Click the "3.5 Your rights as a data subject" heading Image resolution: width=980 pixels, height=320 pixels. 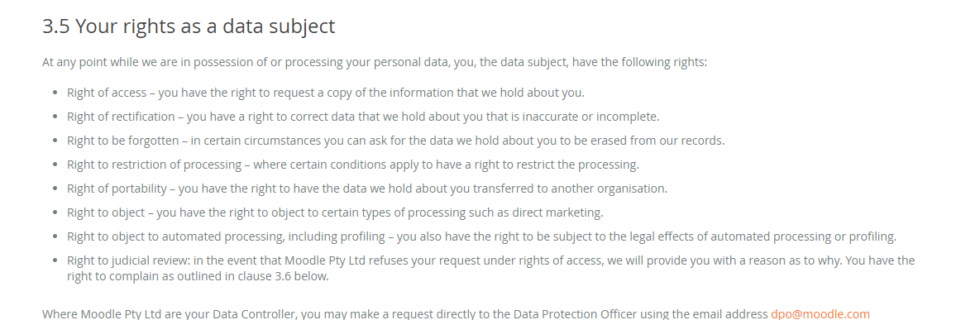pyautogui.click(x=189, y=26)
